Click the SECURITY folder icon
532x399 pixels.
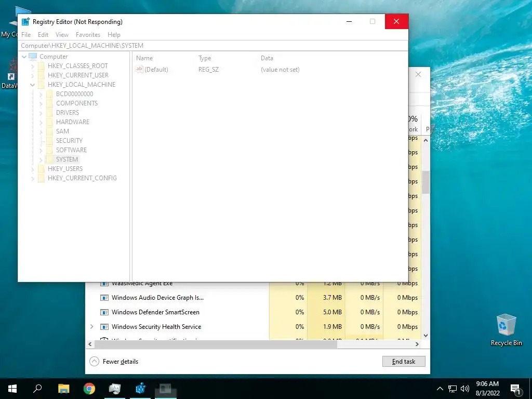coord(49,140)
